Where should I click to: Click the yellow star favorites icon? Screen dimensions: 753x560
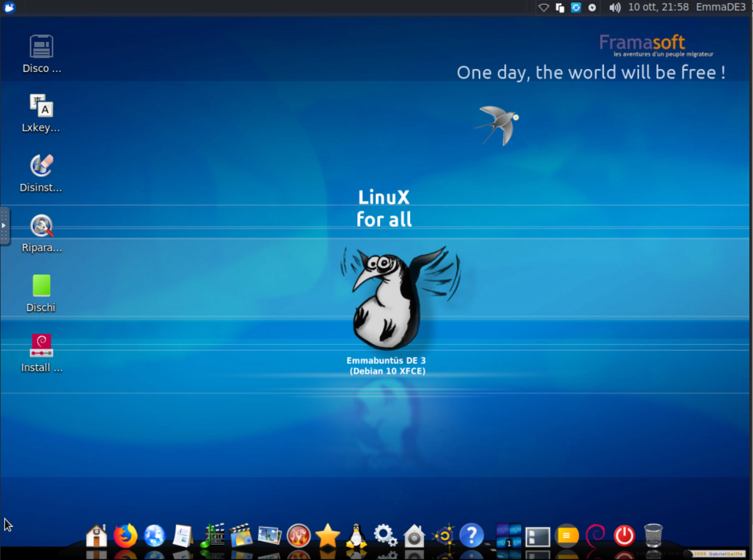pyautogui.click(x=327, y=535)
